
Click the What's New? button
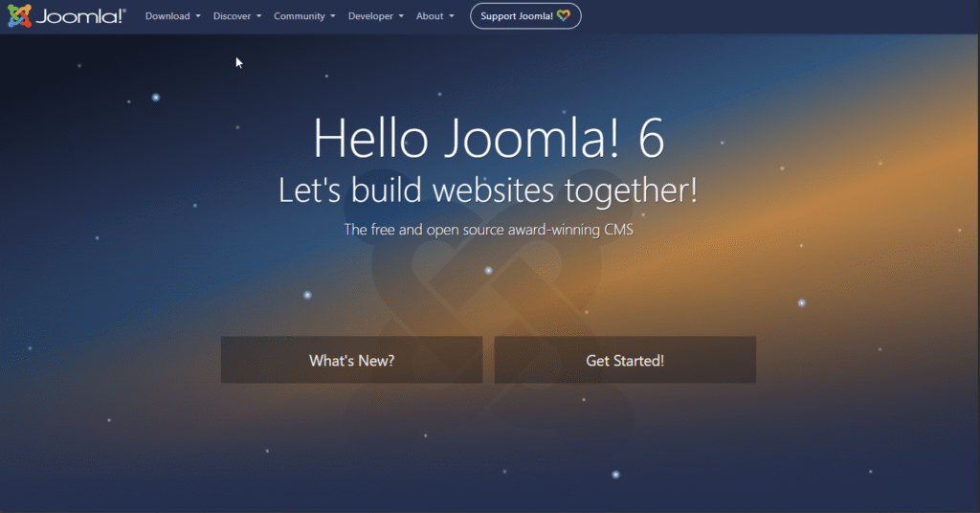coord(352,360)
